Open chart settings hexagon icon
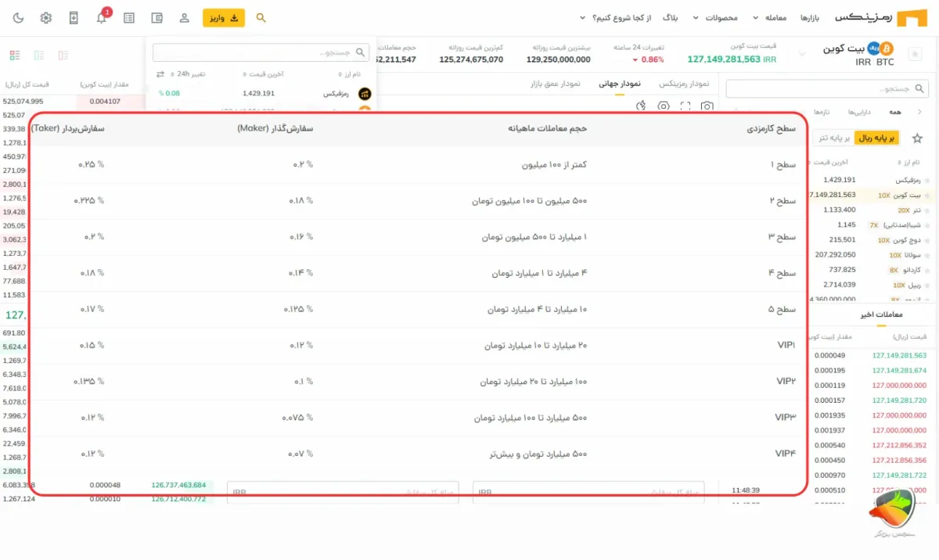 coord(664,106)
